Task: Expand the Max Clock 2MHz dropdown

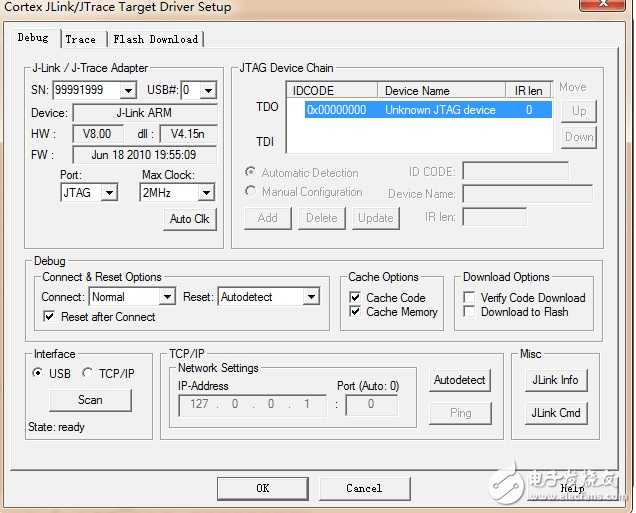Action: [206, 193]
